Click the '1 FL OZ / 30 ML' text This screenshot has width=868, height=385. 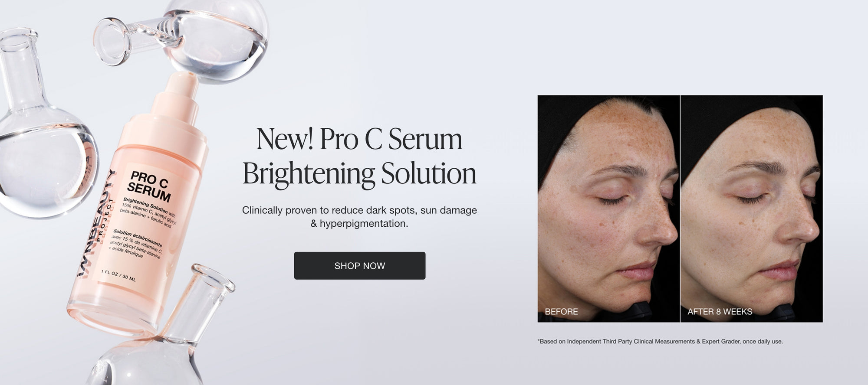pos(118,275)
